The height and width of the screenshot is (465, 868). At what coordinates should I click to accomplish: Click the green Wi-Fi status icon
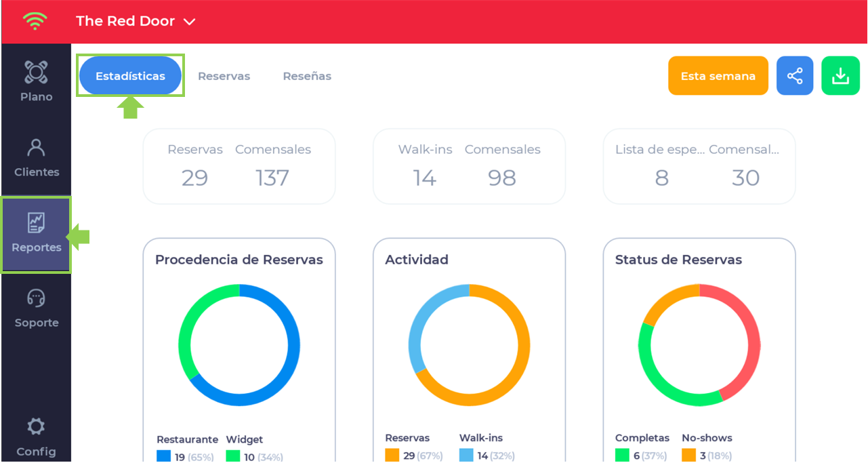pyautogui.click(x=34, y=21)
